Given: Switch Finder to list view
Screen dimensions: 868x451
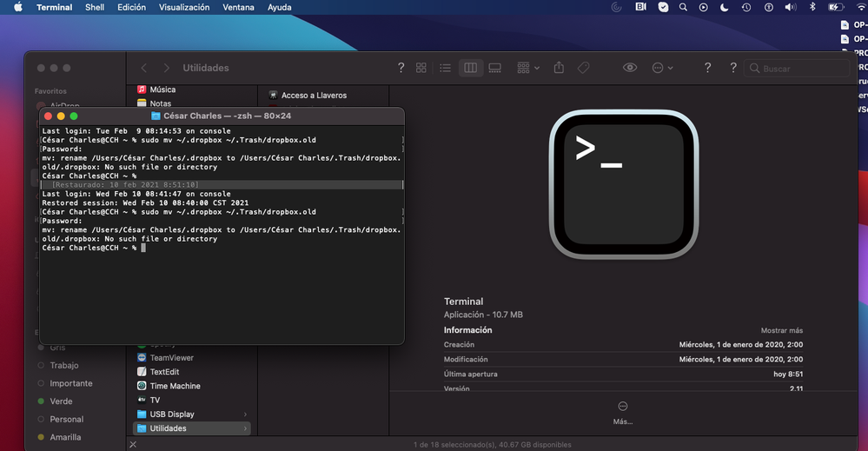Looking at the screenshot, I should tap(446, 68).
